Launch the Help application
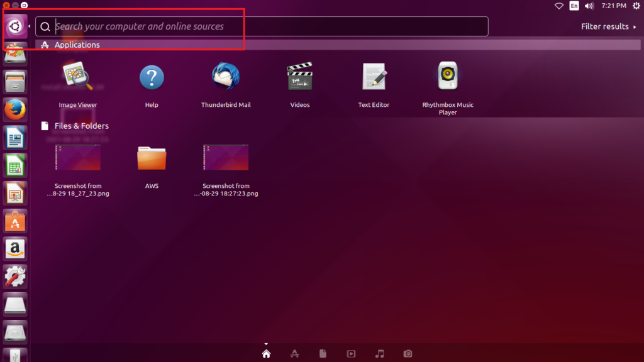The width and height of the screenshot is (644, 362). point(152,79)
